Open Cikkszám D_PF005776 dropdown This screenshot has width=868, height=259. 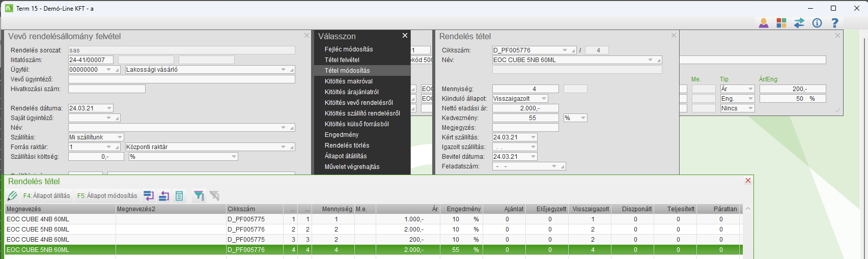pyautogui.click(x=565, y=50)
